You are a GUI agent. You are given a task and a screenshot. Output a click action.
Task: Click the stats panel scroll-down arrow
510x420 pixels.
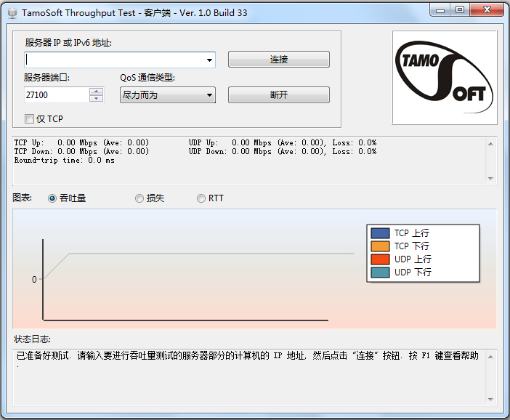click(490, 178)
